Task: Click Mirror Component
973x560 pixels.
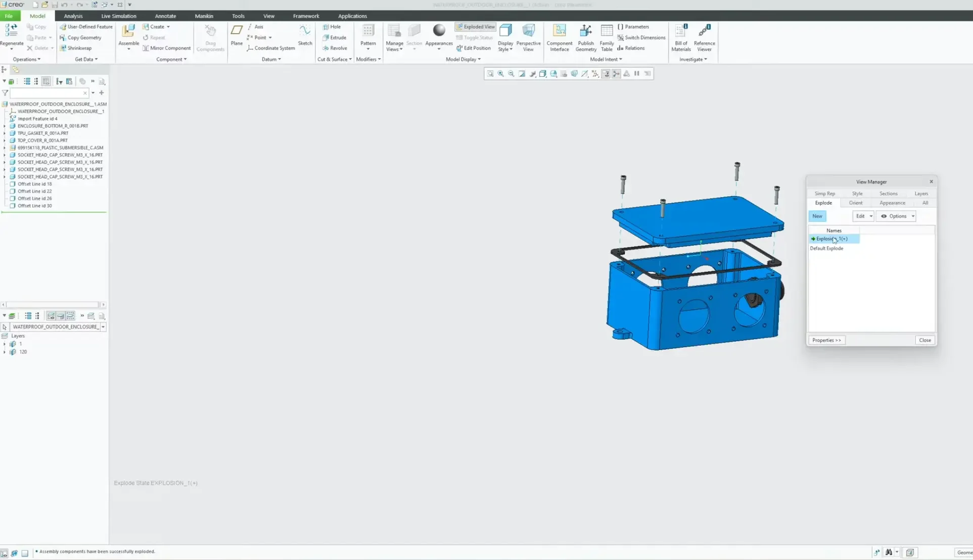Action: point(166,48)
